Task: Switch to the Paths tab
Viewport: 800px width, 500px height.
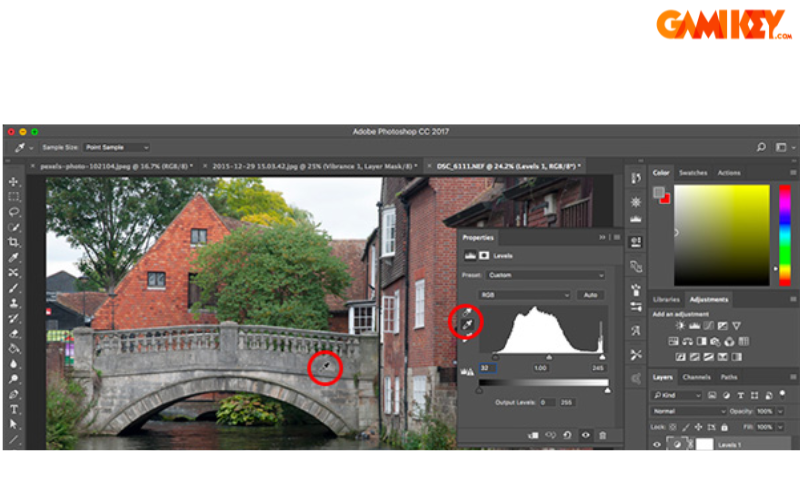Action: pos(729,377)
